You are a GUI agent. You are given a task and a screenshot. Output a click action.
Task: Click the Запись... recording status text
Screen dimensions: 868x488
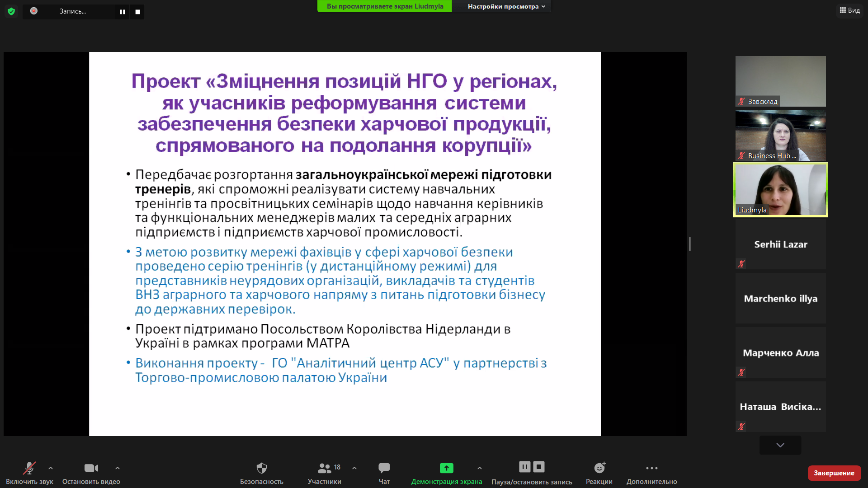coord(73,11)
